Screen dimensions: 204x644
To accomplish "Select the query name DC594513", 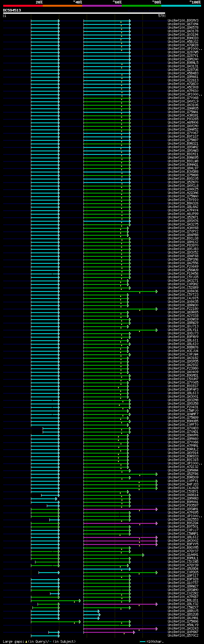I will (x=12, y=10).
